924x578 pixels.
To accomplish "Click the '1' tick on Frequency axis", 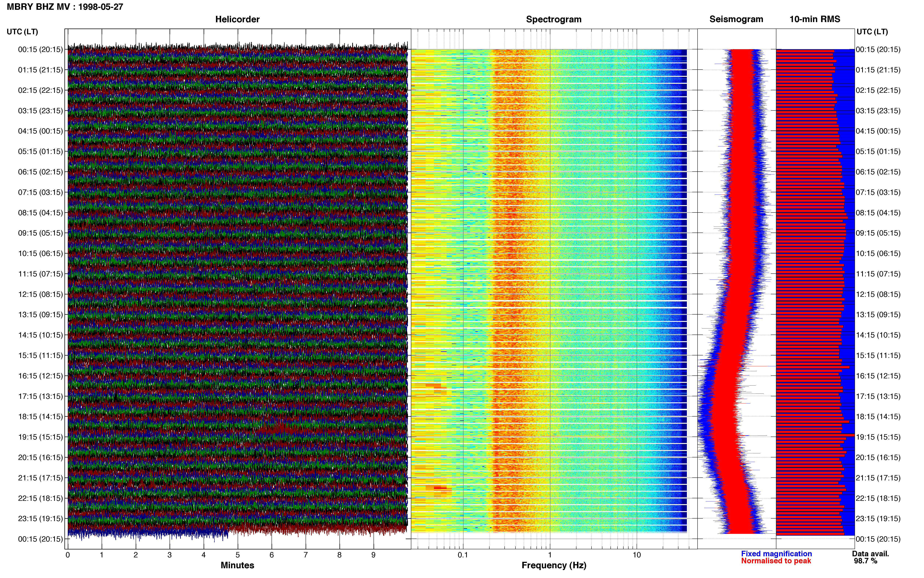I will pyautogui.click(x=550, y=555).
